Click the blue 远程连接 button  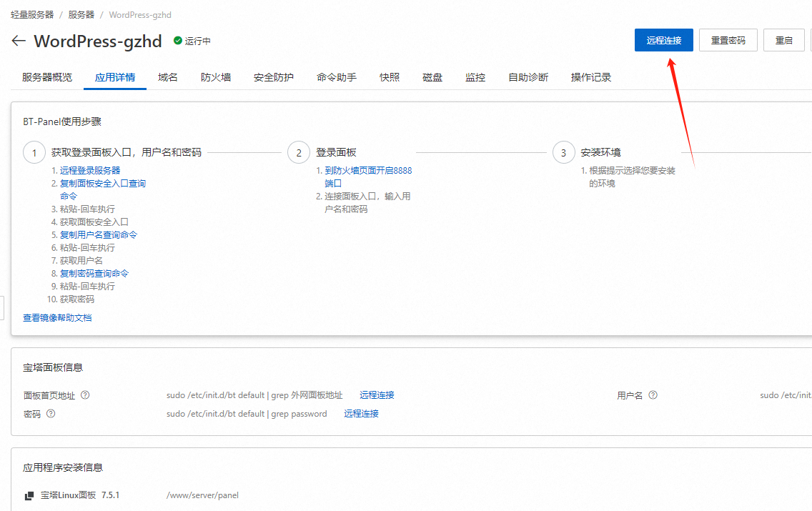664,41
